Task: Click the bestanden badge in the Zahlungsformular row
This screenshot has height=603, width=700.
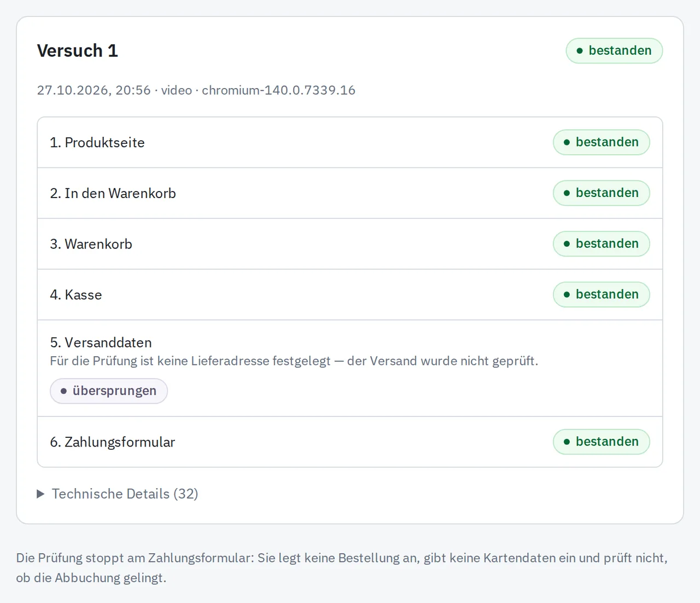Action: point(601,442)
